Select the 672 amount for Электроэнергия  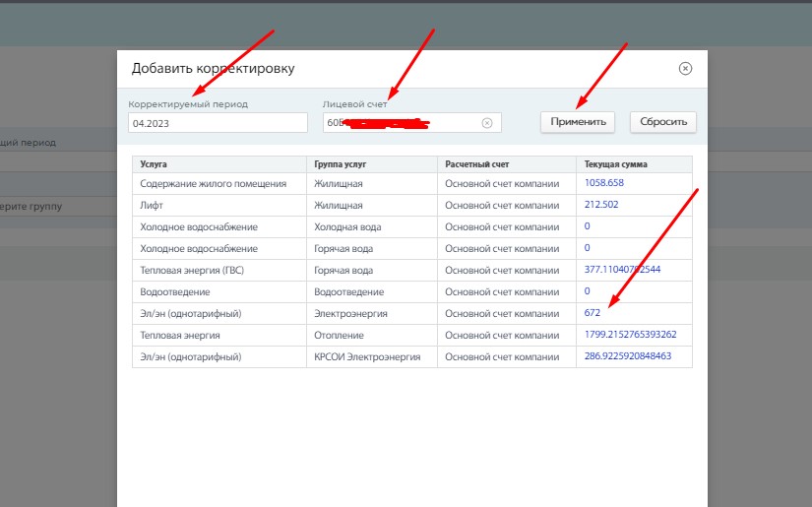point(593,313)
